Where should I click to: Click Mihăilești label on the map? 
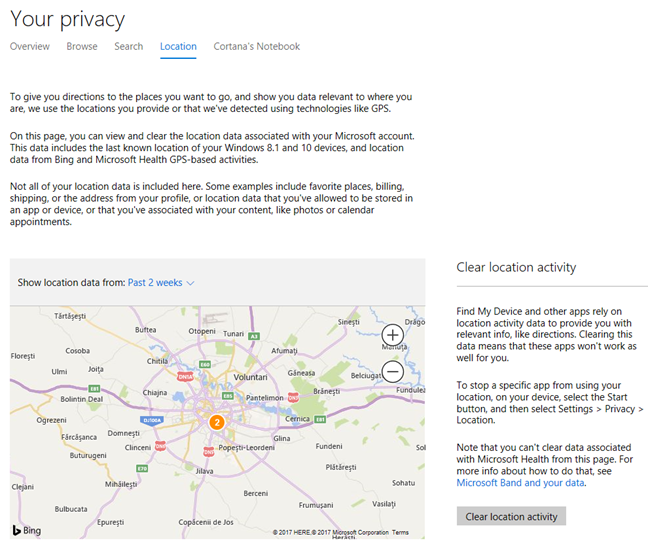point(121,484)
